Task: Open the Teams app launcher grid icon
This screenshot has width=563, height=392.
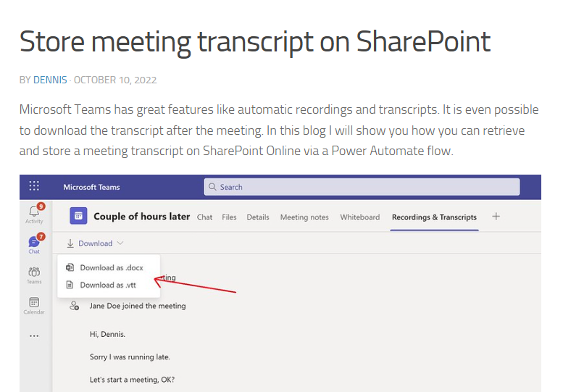Action: 34,186
